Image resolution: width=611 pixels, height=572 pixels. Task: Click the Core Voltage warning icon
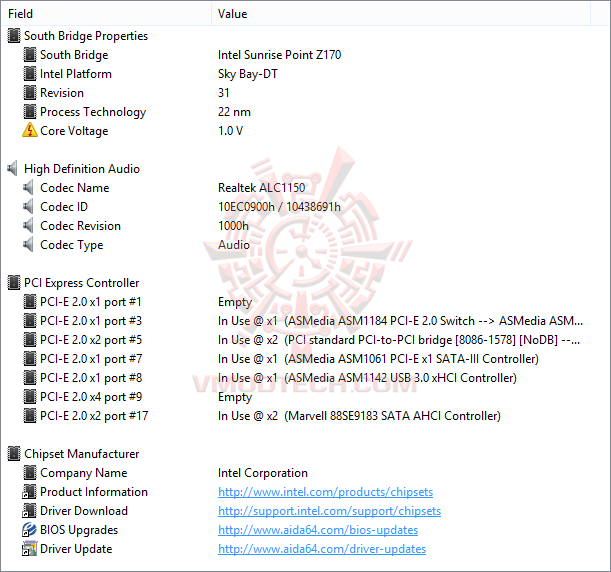[30, 131]
